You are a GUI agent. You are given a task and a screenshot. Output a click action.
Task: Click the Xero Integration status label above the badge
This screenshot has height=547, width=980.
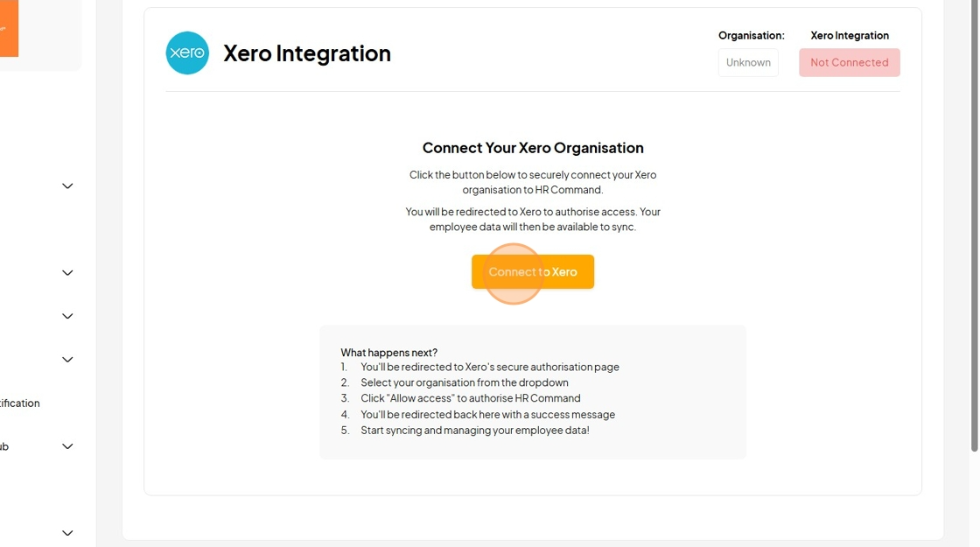(850, 36)
